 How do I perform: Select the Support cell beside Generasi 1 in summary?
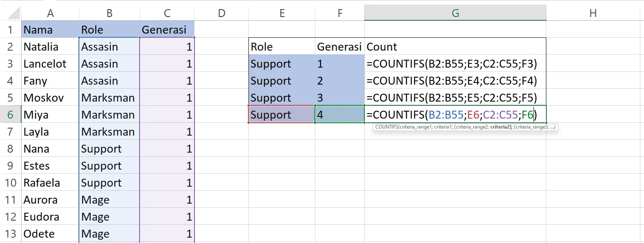282,64
